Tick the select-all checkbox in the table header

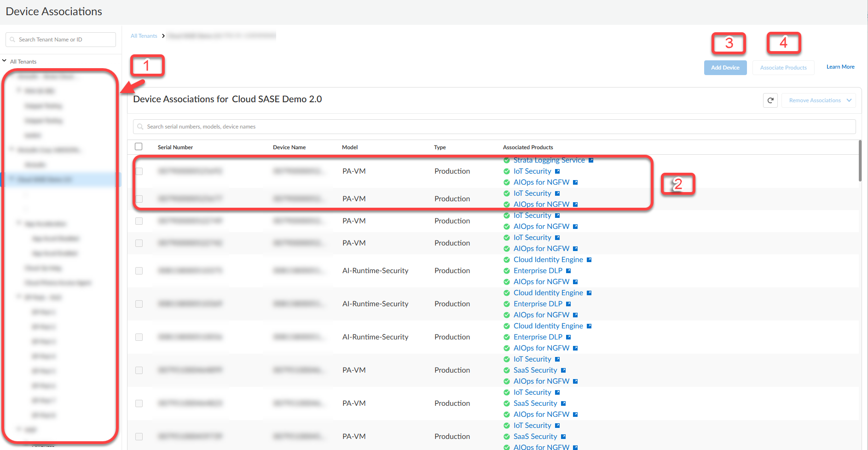click(x=139, y=146)
